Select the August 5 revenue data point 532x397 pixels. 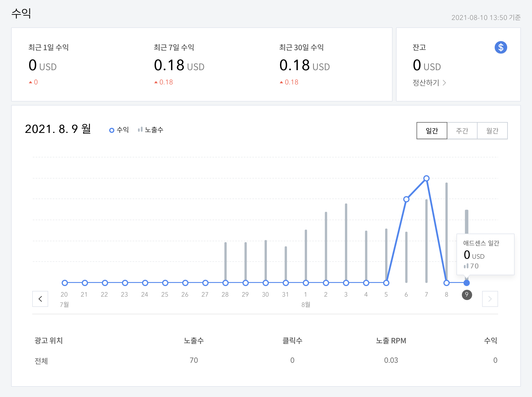point(386,283)
